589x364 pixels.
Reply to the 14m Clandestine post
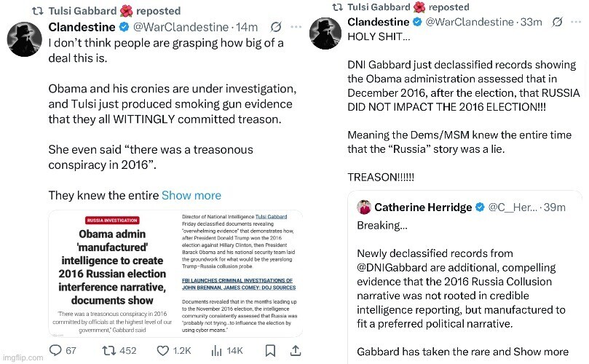pyautogui.click(x=56, y=350)
